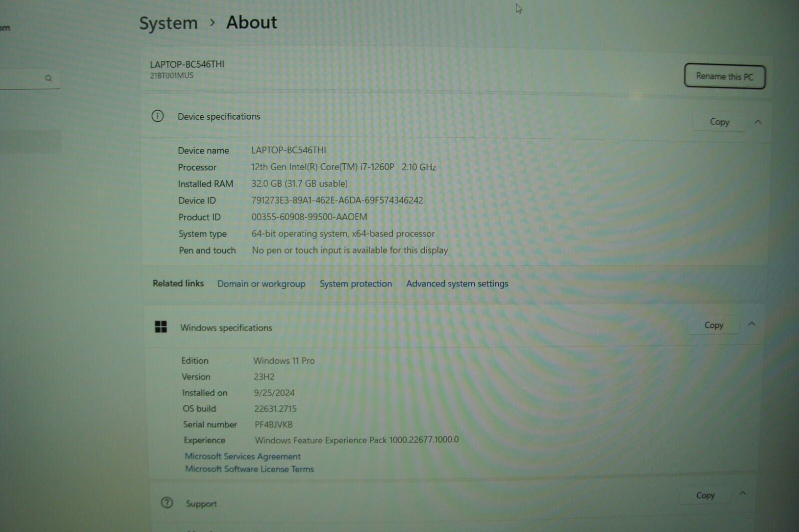
Task: Open the Microsoft Services Agreement link
Action: pyautogui.click(x=243, y=456)
